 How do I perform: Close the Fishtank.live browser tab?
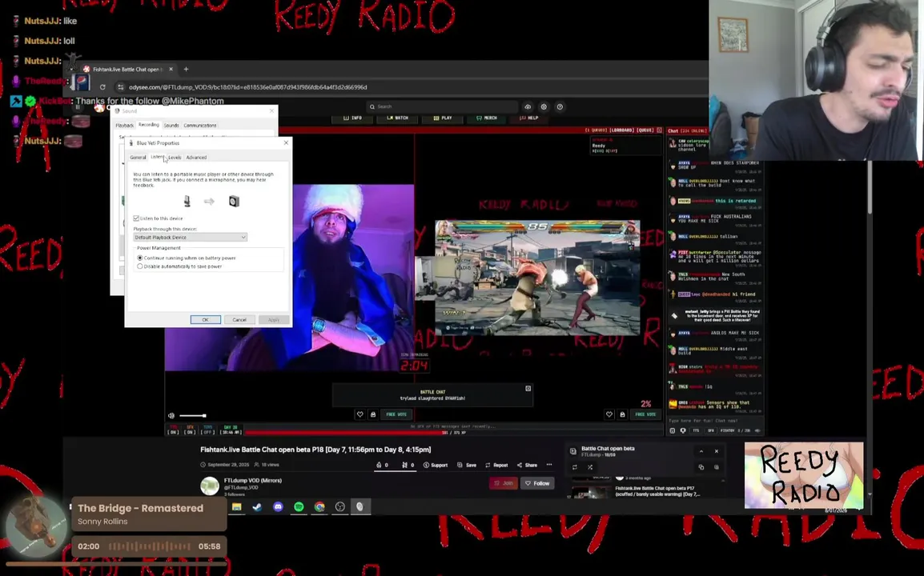pyautogui.click(x=171, y=70)
